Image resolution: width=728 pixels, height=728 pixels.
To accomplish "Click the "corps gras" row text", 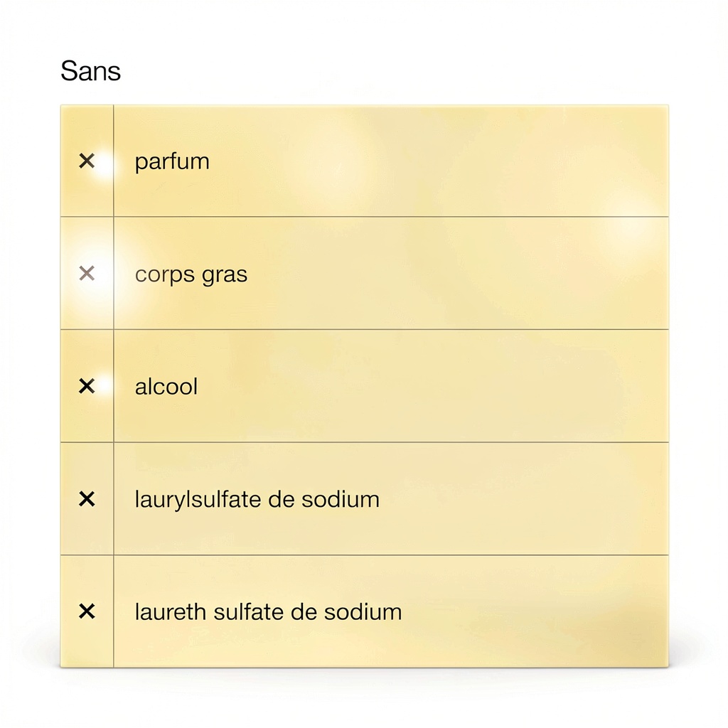I will [x=191, y=274].
